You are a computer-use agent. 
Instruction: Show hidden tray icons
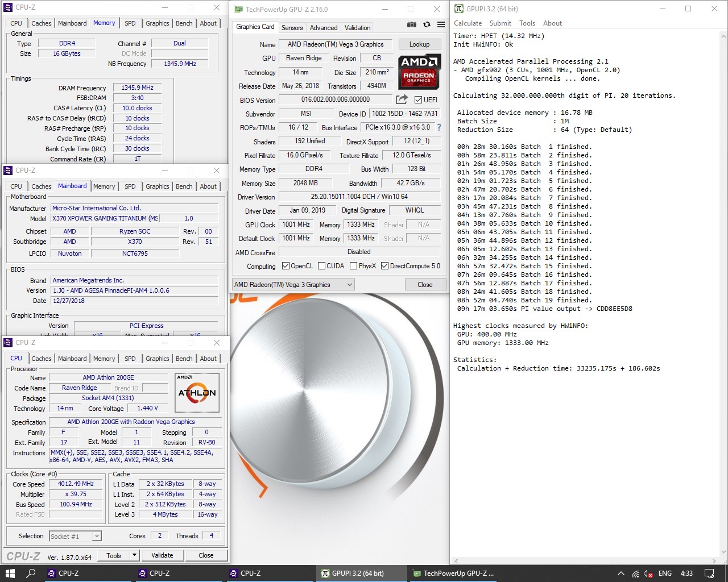(621, 573)
